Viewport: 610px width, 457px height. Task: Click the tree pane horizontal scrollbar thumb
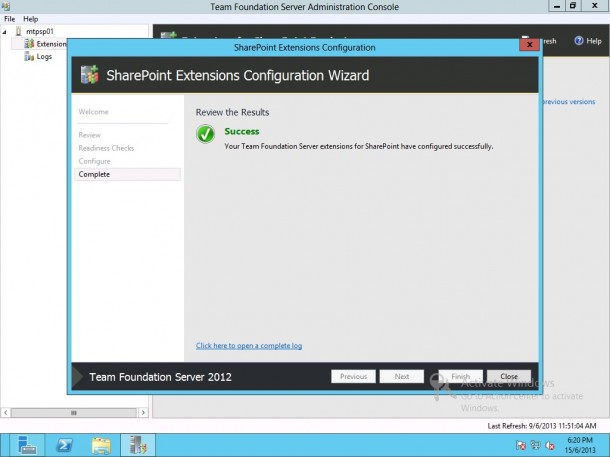click(x=74, y=412)
